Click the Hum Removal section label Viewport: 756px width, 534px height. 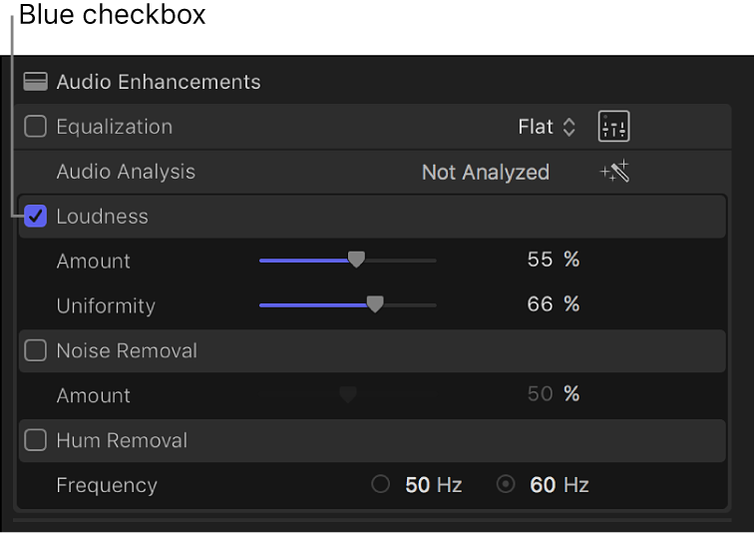pos(122,440)
